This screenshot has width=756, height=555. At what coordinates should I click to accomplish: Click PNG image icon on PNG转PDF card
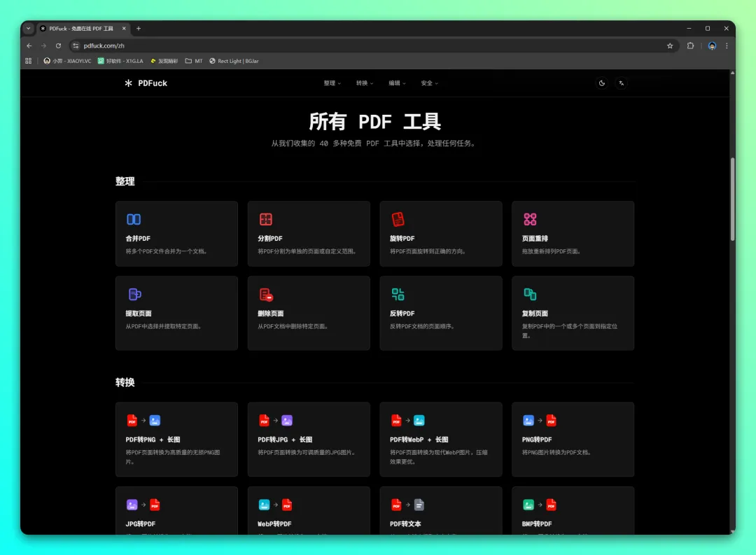[528, 421]
